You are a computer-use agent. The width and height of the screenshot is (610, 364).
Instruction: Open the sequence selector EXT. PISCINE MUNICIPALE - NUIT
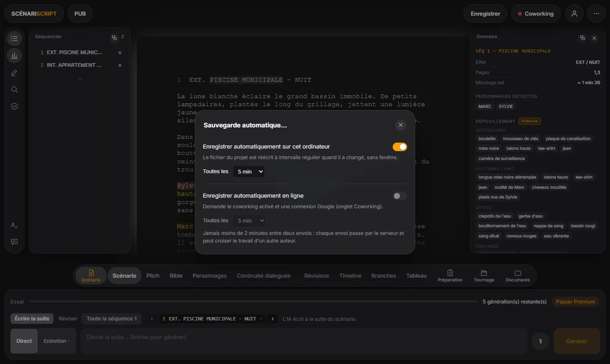(212, 319)
